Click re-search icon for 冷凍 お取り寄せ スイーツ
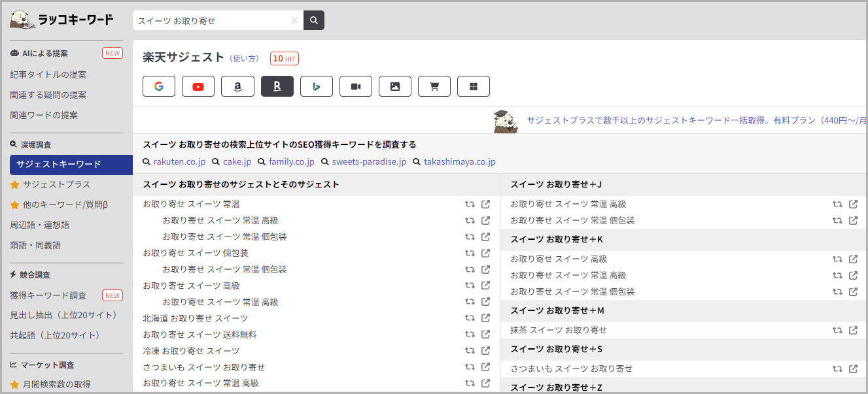The width and height of the screenshot is (868, 394). [470, 351]
